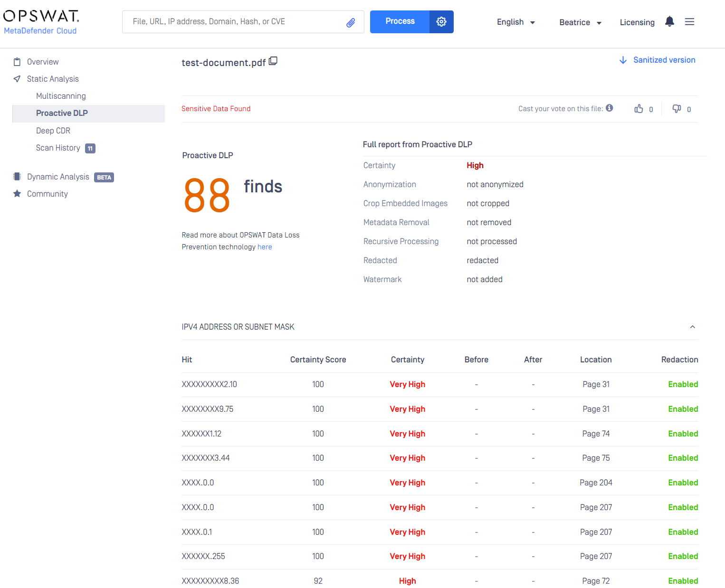Click the Sensitive Data Found status text
This screenshot has height=588, width=725.
[216, 109]
